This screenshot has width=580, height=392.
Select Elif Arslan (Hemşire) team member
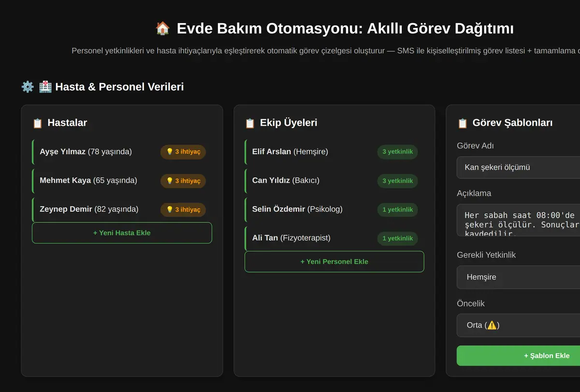tap(334, 152)
